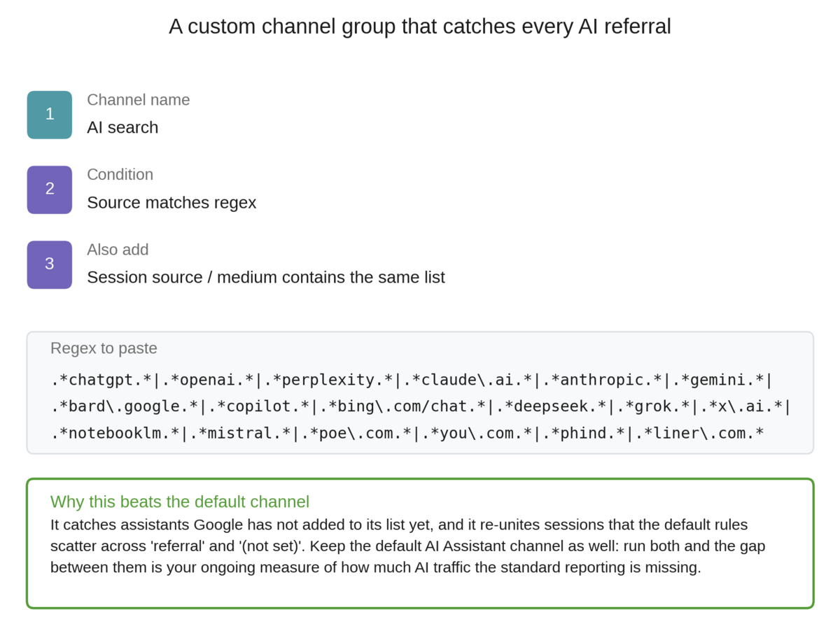Select the 'Source matches regex' text

(171, 203)
